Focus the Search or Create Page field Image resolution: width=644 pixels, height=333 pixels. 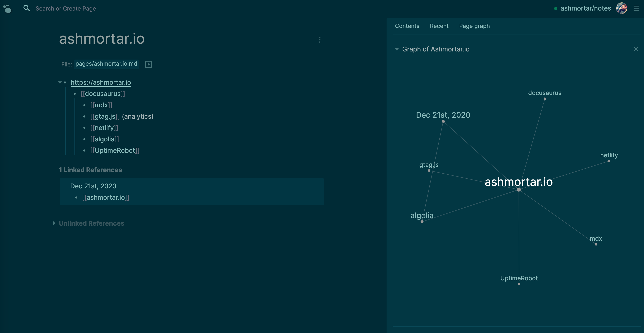pyautogui.click(x=66, y=9)
